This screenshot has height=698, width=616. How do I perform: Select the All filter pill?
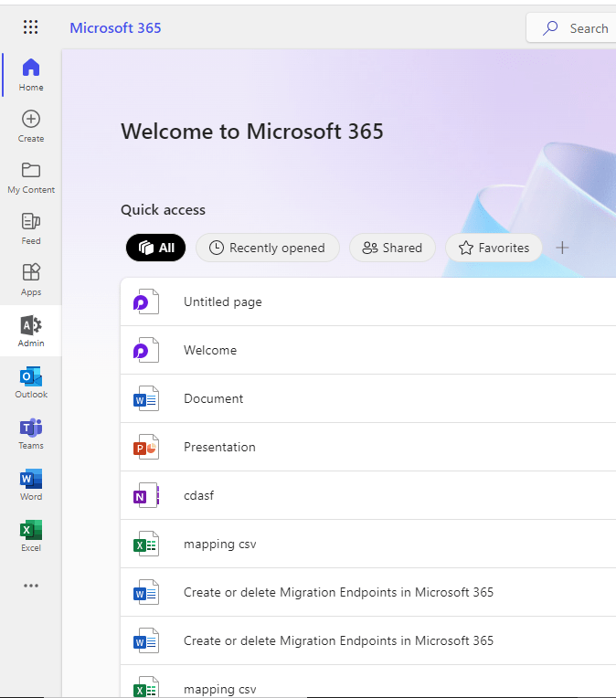[x=156, y=248]
